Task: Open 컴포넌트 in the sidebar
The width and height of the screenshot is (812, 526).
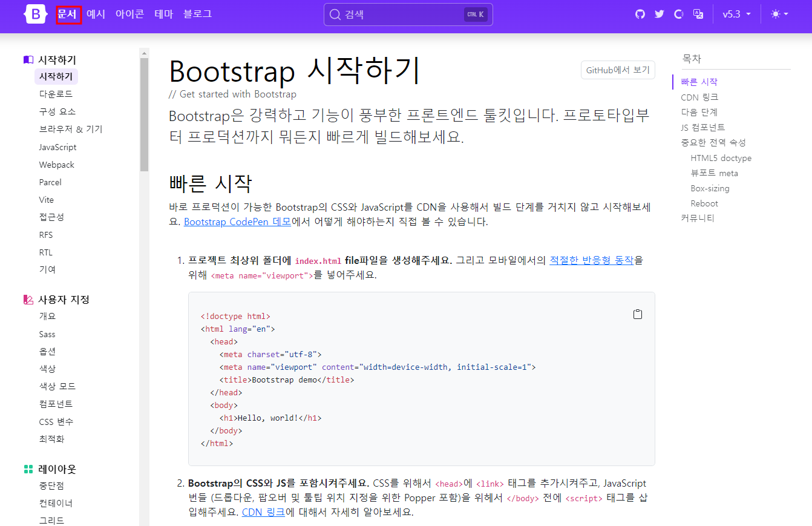Action: pos(56,404)
